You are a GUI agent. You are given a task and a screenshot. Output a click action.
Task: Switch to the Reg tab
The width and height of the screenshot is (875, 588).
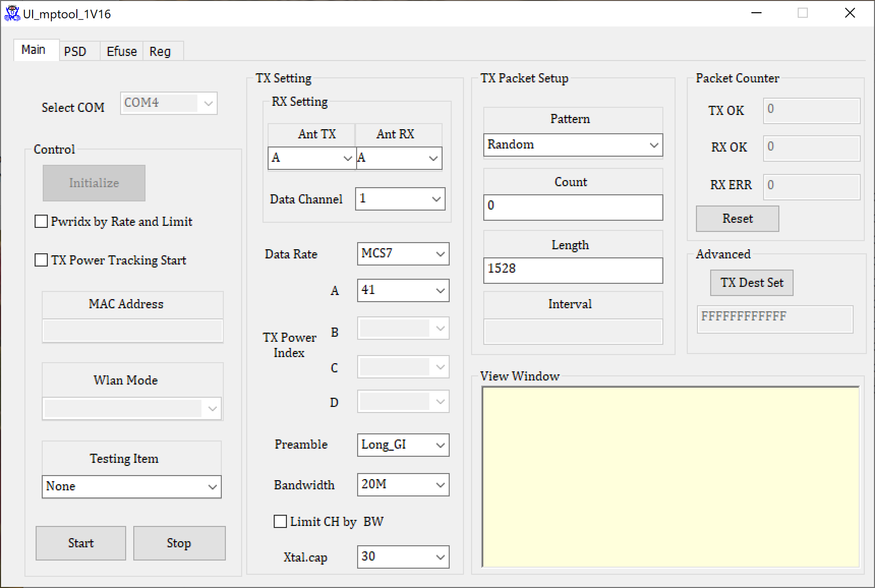160,51
